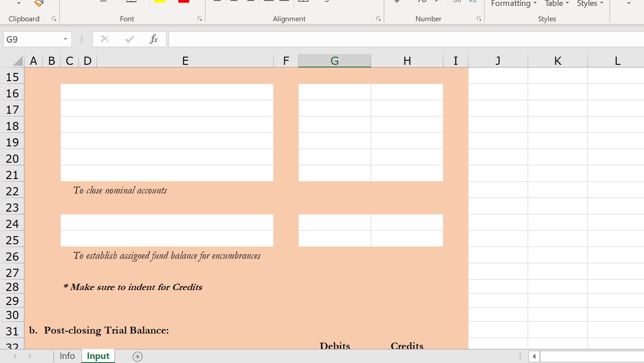Click the text 'To close nominal accounts'
644x363 pixels.
[x=120, y=190]
